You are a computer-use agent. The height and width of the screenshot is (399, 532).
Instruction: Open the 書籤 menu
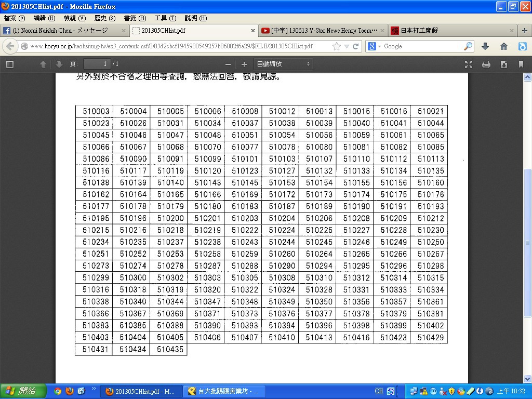click(x=135, y=18)
